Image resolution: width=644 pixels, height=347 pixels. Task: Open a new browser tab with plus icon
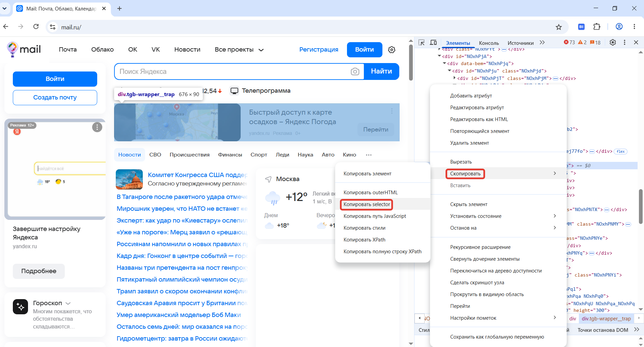pyautogui.click(x=119, y=8)
